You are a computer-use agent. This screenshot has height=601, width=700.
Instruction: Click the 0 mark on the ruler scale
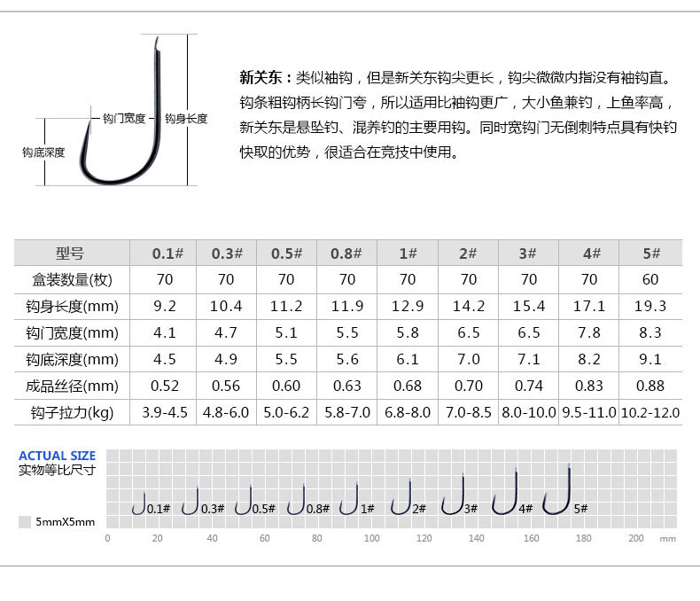click(107, 538)
